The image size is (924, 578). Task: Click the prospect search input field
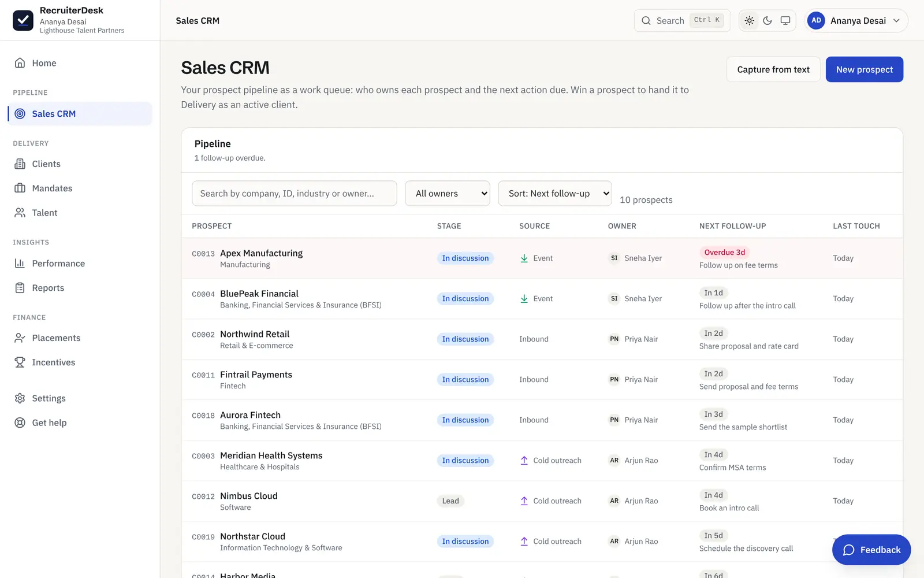pos(295,194)
